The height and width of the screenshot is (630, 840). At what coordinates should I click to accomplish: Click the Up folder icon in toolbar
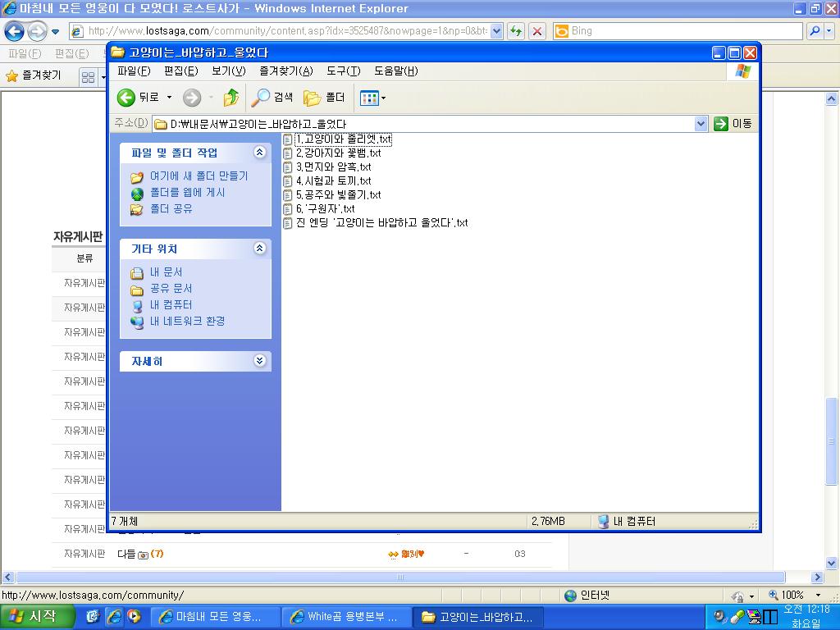click(231, 98)
